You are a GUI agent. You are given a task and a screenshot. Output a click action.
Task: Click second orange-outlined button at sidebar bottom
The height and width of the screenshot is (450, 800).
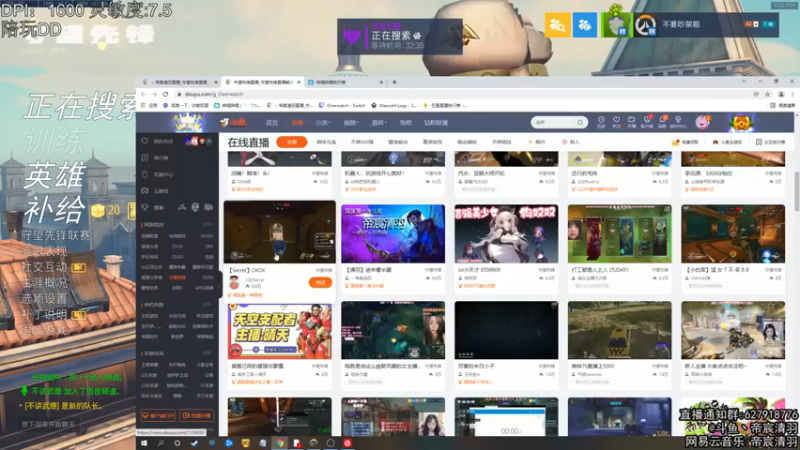(196, 416)
